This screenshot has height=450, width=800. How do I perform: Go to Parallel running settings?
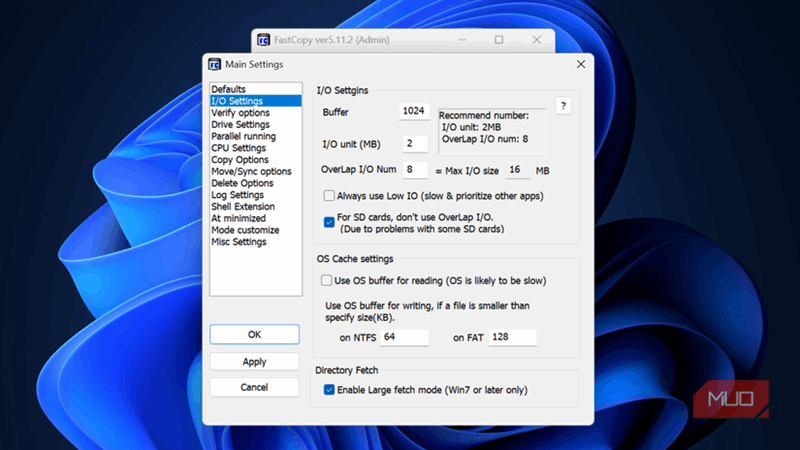(x=256, y=136)
